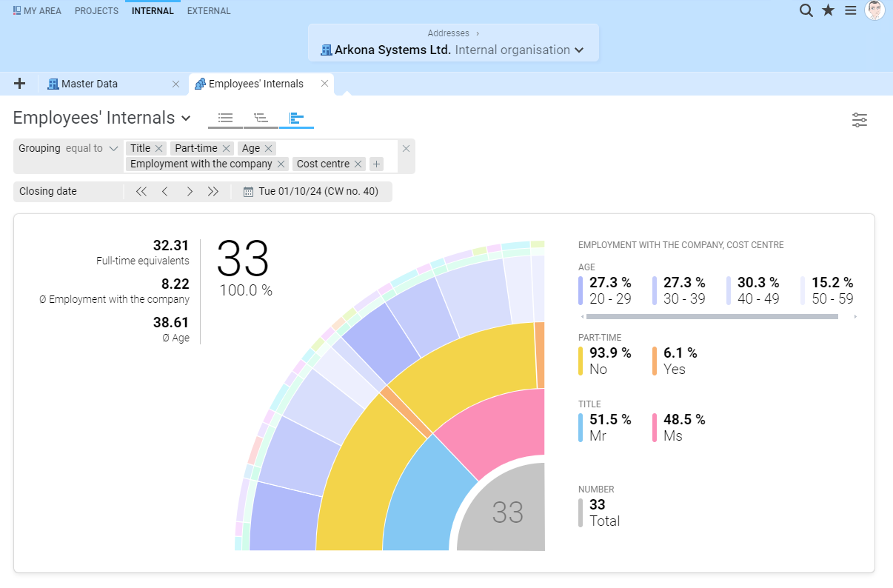Image resolution: width=893 pixels, height=588 pixels.
Task: Remove the Age grouping tag
Action: coord(269,148)
